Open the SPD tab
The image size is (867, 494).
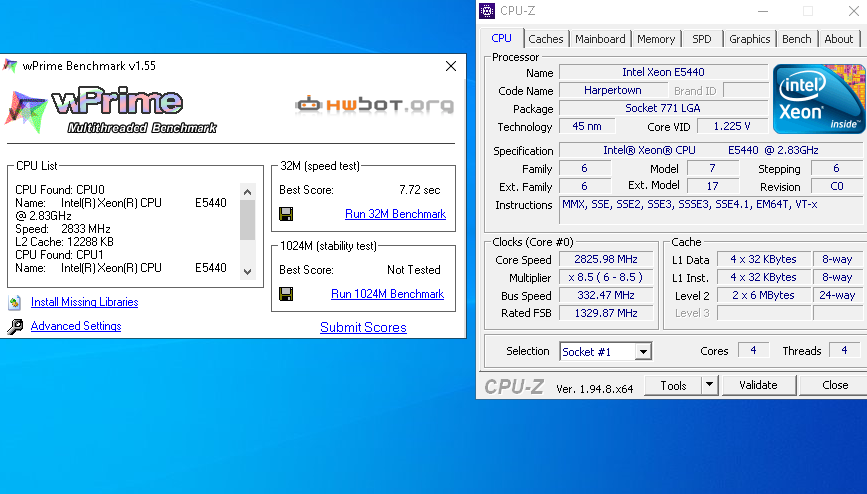[702, 39]
